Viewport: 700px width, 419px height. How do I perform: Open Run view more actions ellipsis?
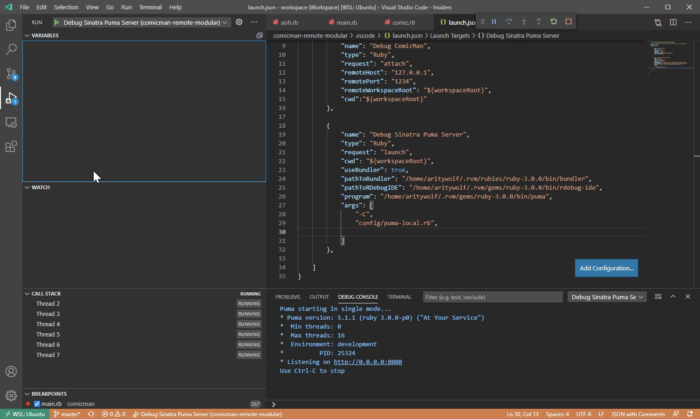pyautogui.click(x=254, y=22)
